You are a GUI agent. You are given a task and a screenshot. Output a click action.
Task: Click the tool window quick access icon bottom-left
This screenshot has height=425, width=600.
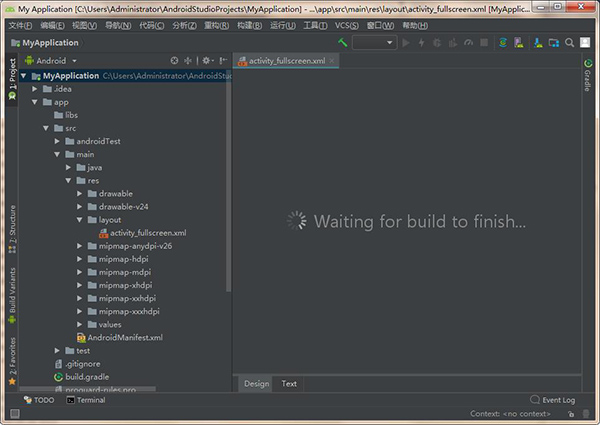pos(15,414)
